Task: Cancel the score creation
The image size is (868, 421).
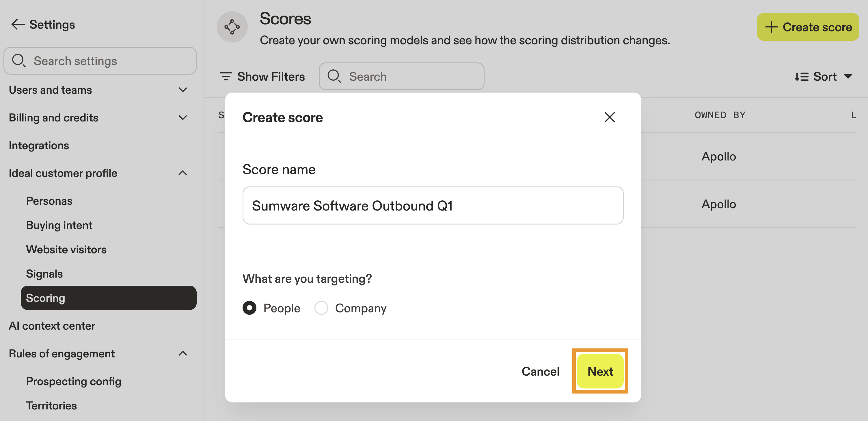Action: (540, 371)
